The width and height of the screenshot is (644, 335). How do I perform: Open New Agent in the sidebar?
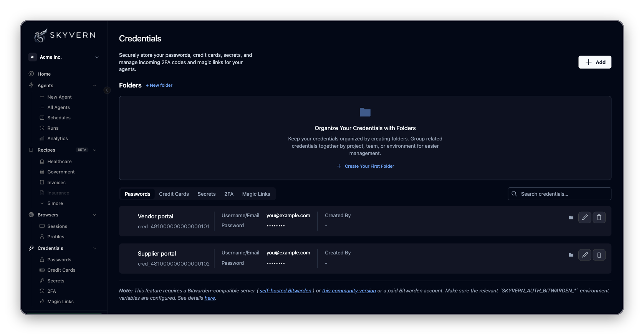56,97
